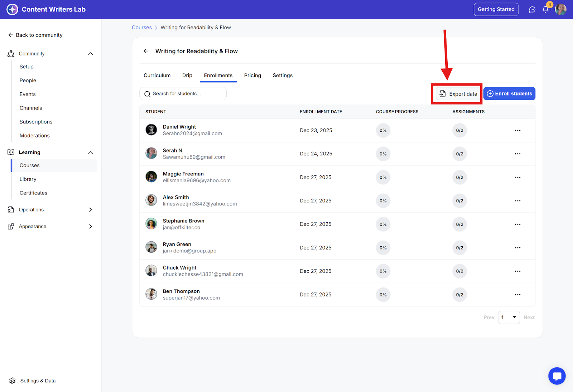Switch to the Drip tab
This screenshot has height=392, width=573.
(x=187, y=76)
